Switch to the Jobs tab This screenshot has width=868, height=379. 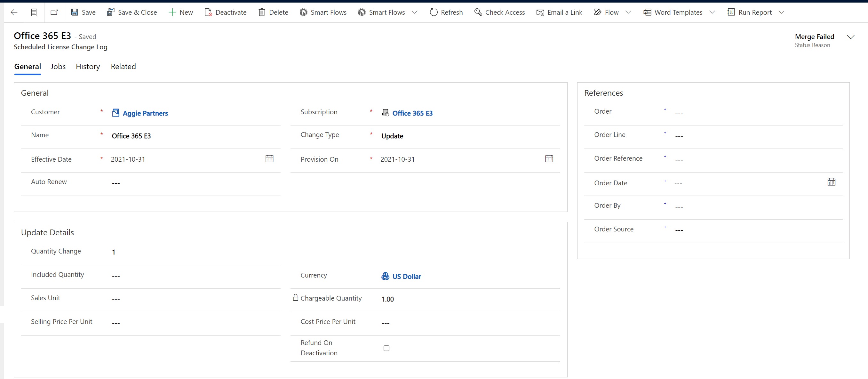click(x=58, y=67)
